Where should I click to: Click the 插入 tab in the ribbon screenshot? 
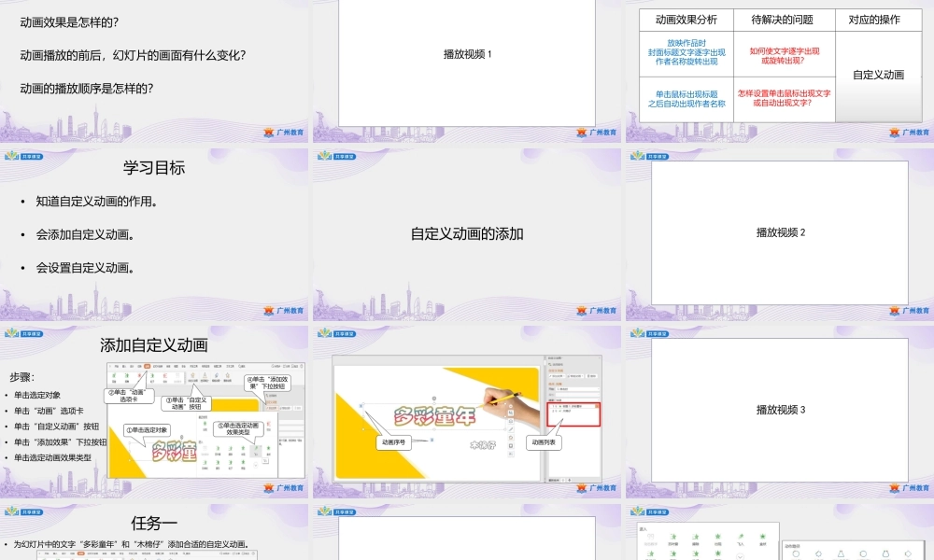coord(124,366)
